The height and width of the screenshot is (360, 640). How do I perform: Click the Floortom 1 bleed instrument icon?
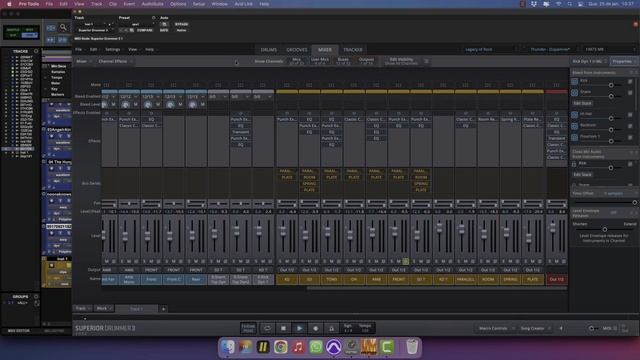574,137
